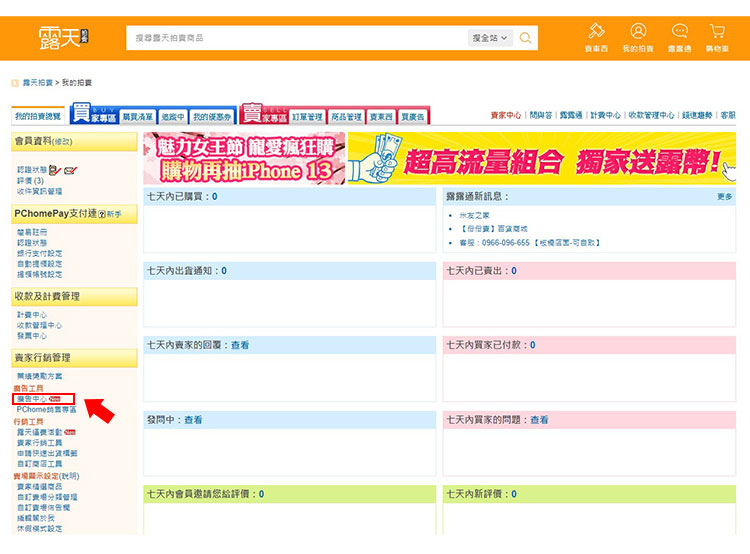Select the 訂單管理 tab
Image resolution: width=750 pixels, height=554 pixels.
tap(305, 117)
